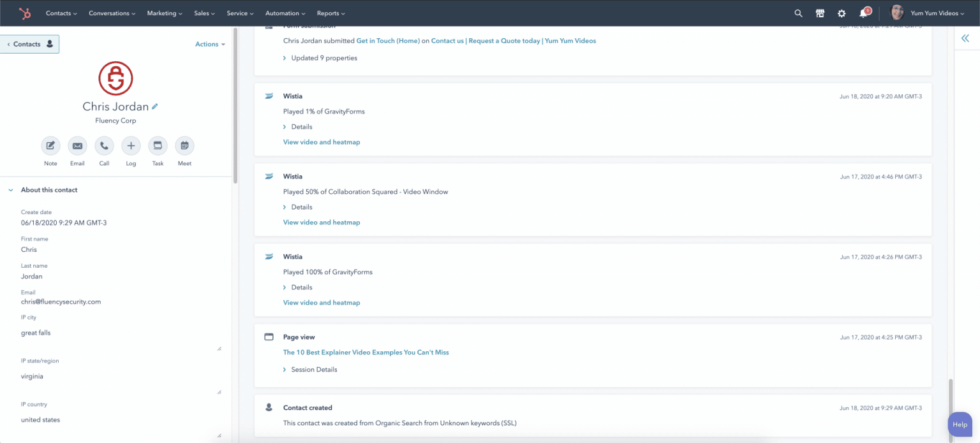Open The 10 Best Explainer Video Examples link
The width and height of the screenshot is (980, 443).
[366, 352]
